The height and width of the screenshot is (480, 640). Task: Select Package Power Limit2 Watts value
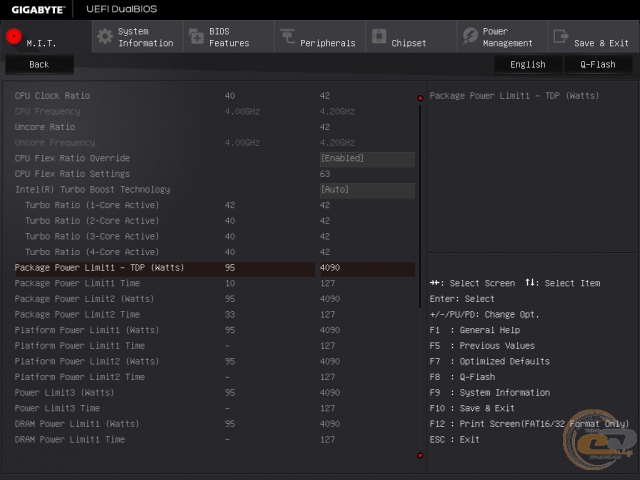click(x=330, y=299)
